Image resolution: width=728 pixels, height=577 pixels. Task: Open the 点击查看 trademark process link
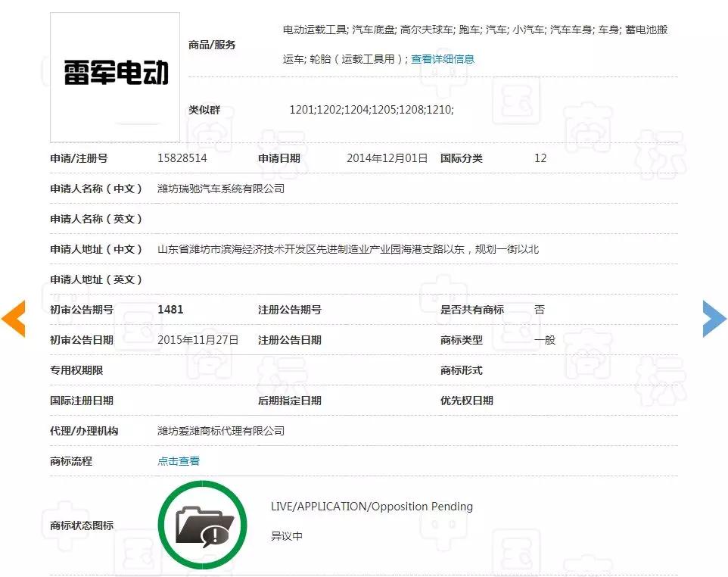[179, 461]
